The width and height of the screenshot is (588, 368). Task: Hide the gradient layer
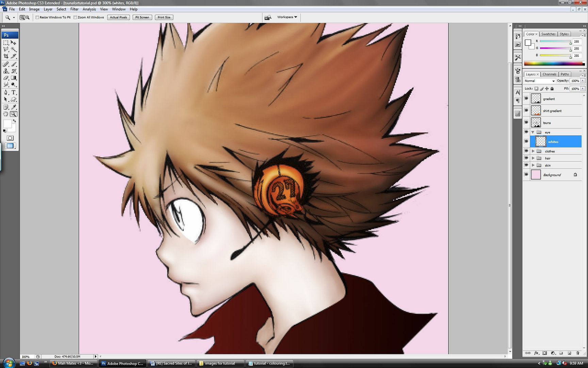tap(526, 98)
